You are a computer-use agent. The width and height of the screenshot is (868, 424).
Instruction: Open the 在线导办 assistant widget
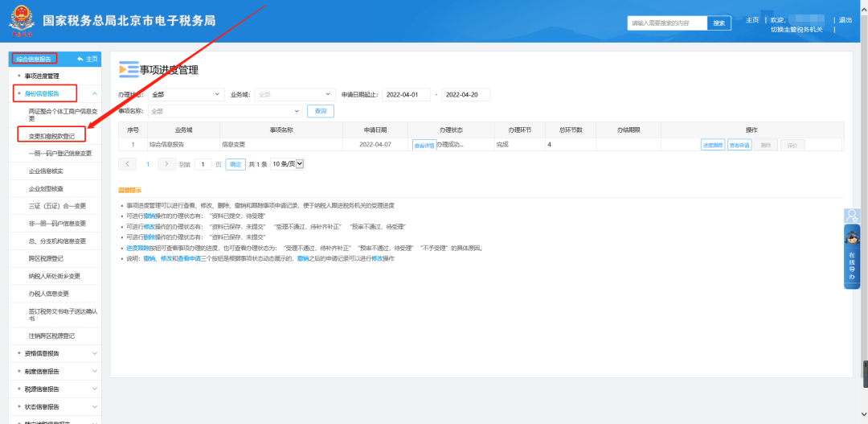tap(851, 257)
